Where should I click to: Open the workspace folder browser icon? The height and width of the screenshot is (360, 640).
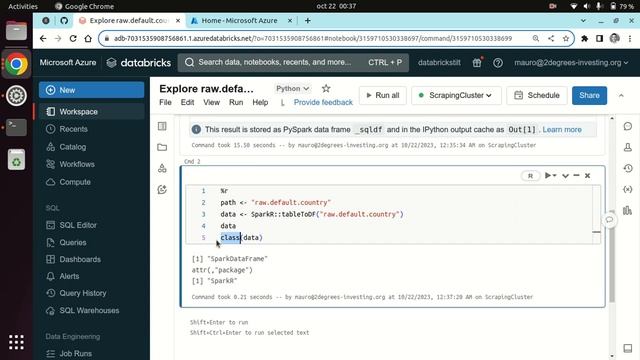pos(162,147)
